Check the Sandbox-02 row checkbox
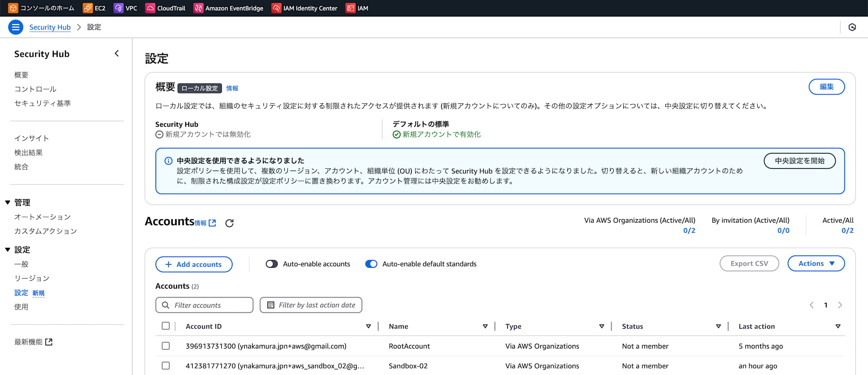Viewport: 868px width, 375px height. tap(166, 366)
